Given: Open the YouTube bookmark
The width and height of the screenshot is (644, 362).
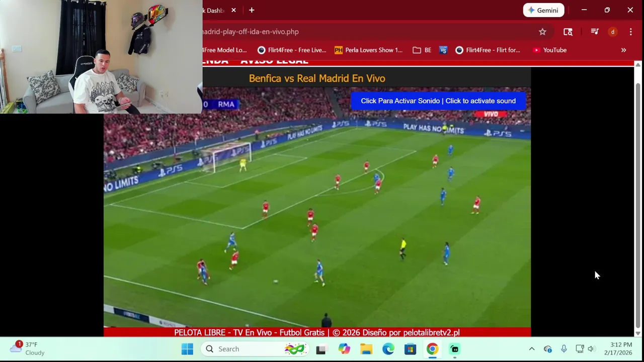Looking at the screenshot, I should point(549,50).
